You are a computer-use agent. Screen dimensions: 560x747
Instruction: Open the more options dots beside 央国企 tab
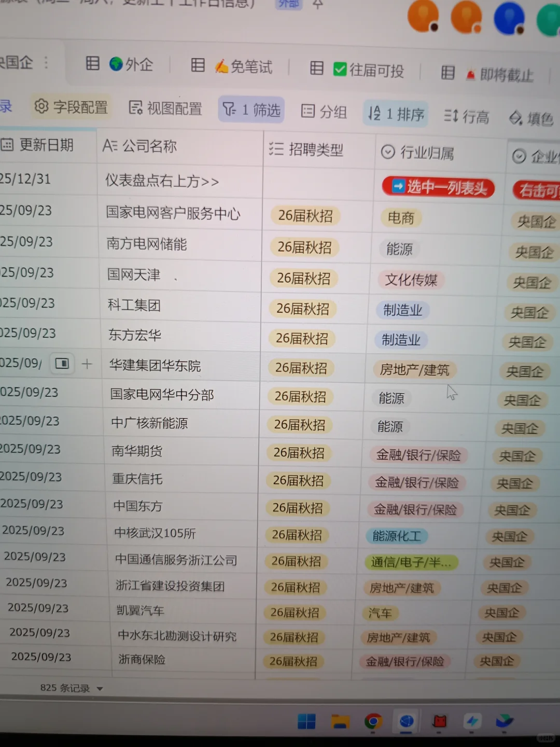point(46,62)
